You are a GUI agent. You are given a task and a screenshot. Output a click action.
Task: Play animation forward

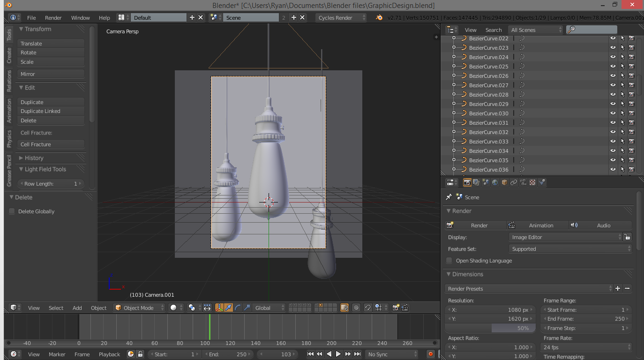coord(338,354)
